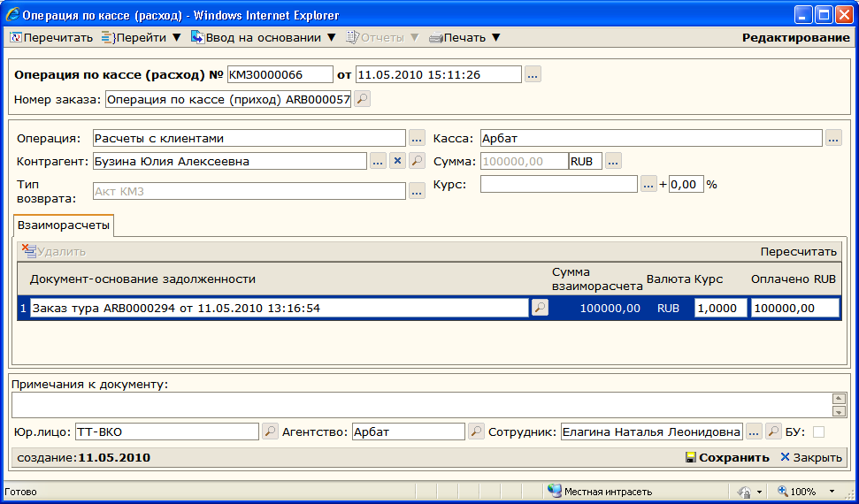
Task: Click the magnifier next to Номер заказа
Action: 362,99
